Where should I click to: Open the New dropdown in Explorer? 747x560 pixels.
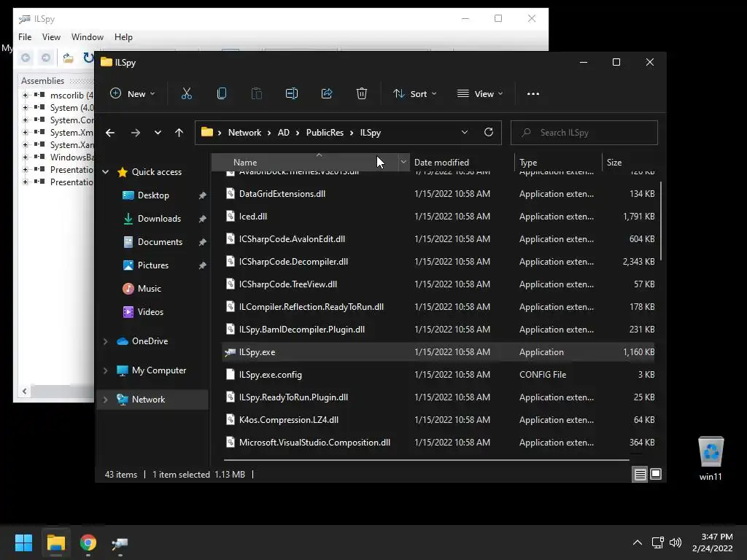[x=133, y=94]
